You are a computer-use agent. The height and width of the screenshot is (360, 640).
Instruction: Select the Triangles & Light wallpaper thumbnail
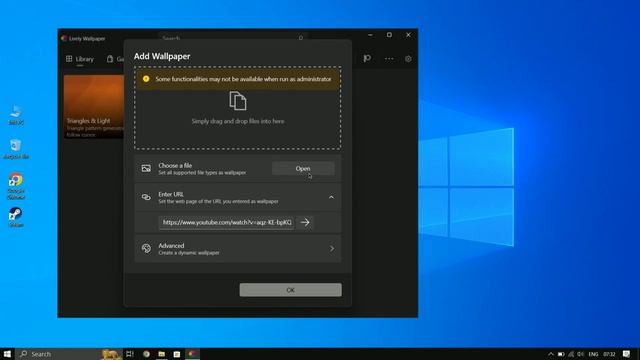tap(94, 107)
